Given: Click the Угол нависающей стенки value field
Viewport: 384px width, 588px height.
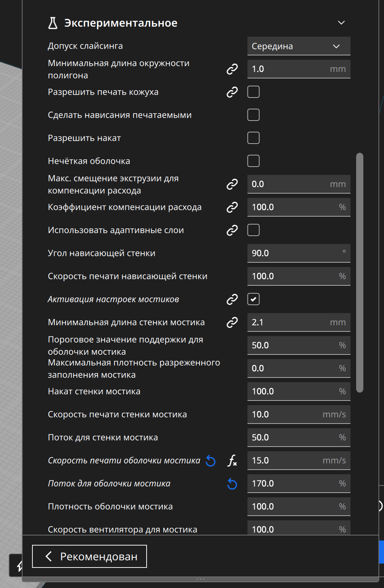Looking at the screenshot, I should 299,253.
